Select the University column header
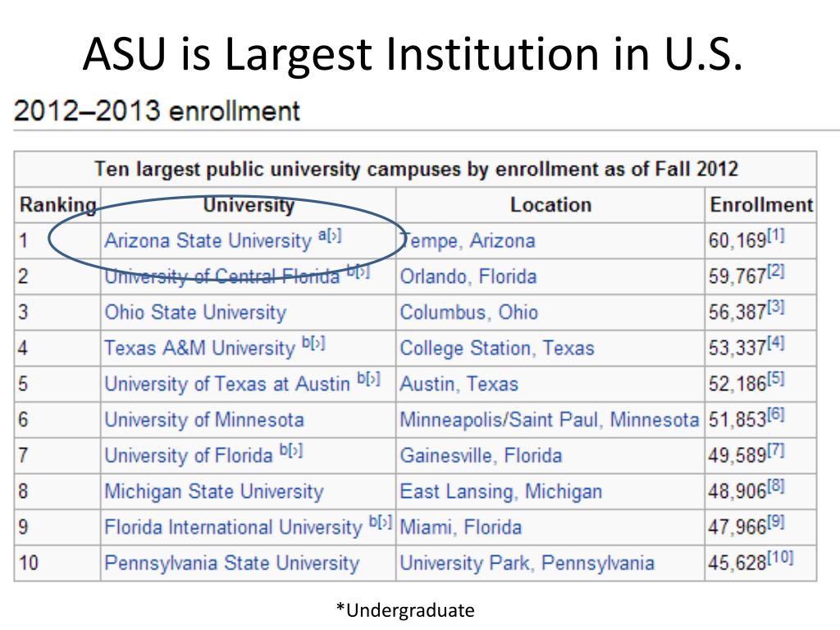840x630 pixels. point(249,205)
